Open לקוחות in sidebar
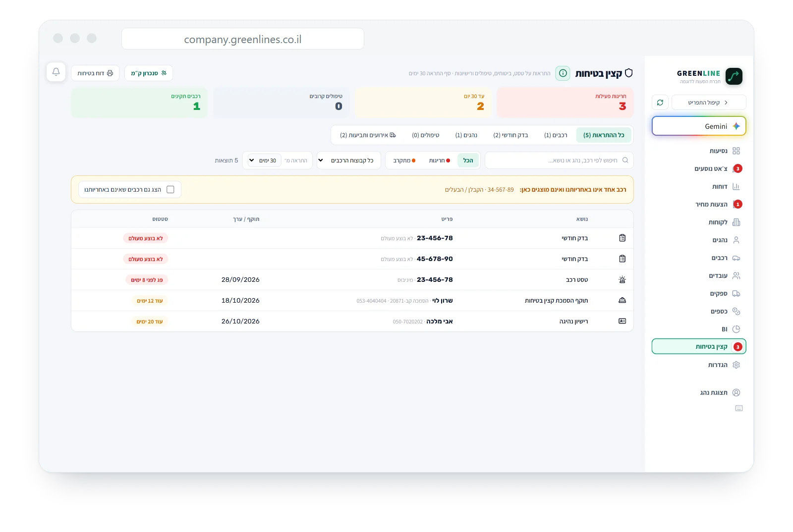Image resolution: width=793 pixels, height=532 pixels. click(x=699, y=222)
